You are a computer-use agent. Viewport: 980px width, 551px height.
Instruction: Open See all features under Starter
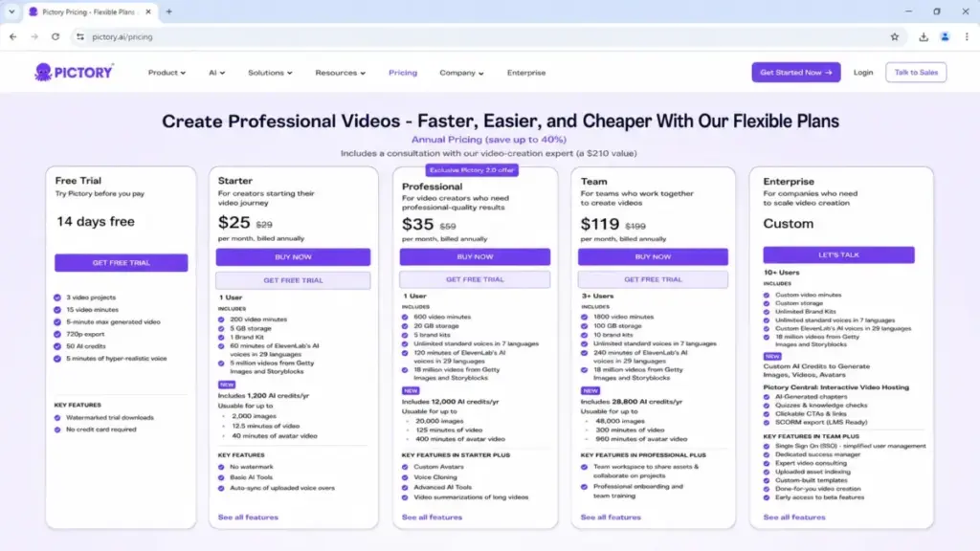click(x=248, y=518)
